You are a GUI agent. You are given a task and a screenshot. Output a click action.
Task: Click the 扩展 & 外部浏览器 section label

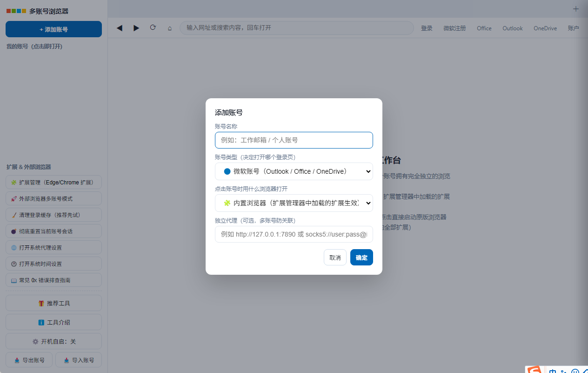[29, 167]
